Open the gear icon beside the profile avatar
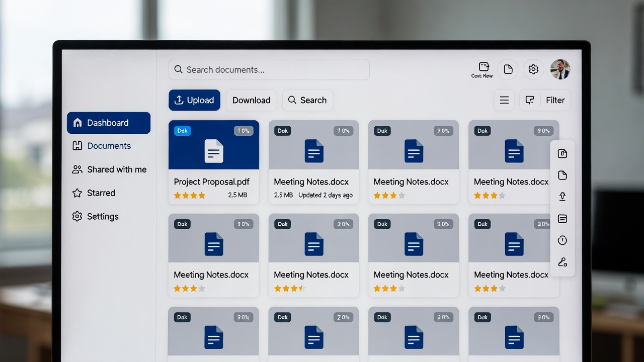Screen dimensions: 644x362 pyautogui.click(x=534, y=69)
